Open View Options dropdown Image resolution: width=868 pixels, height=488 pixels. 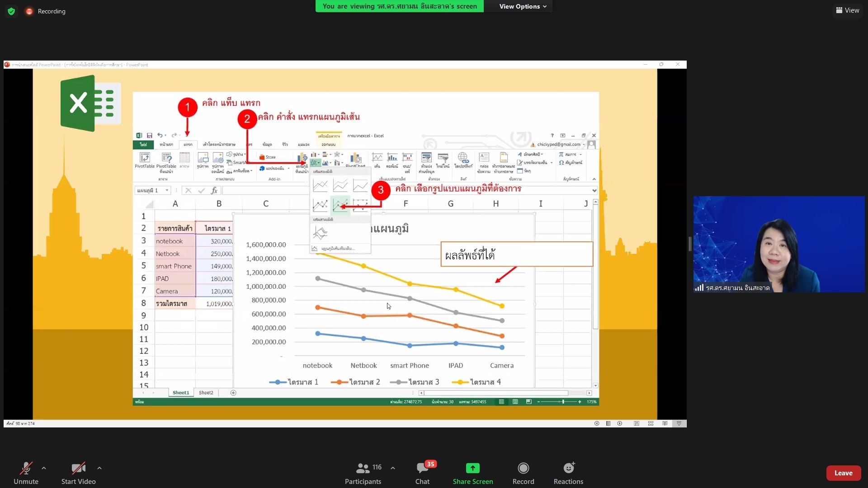coord(523,6)
